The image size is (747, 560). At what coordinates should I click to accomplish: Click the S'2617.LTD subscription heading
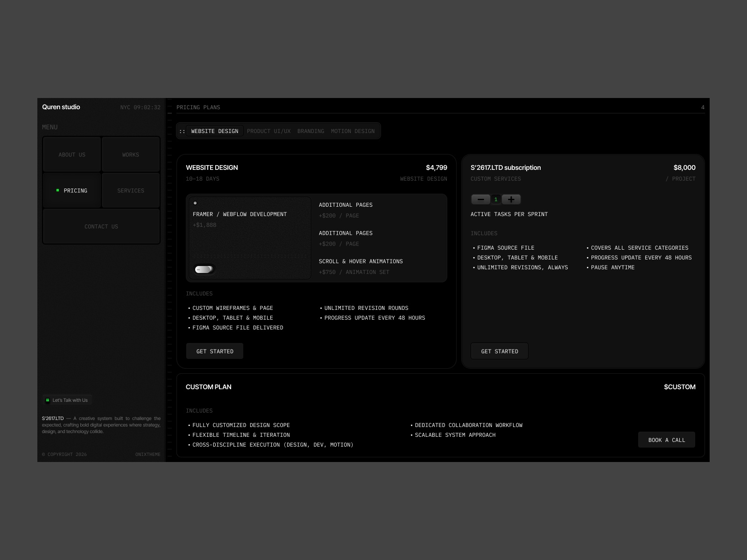[506, 168]
